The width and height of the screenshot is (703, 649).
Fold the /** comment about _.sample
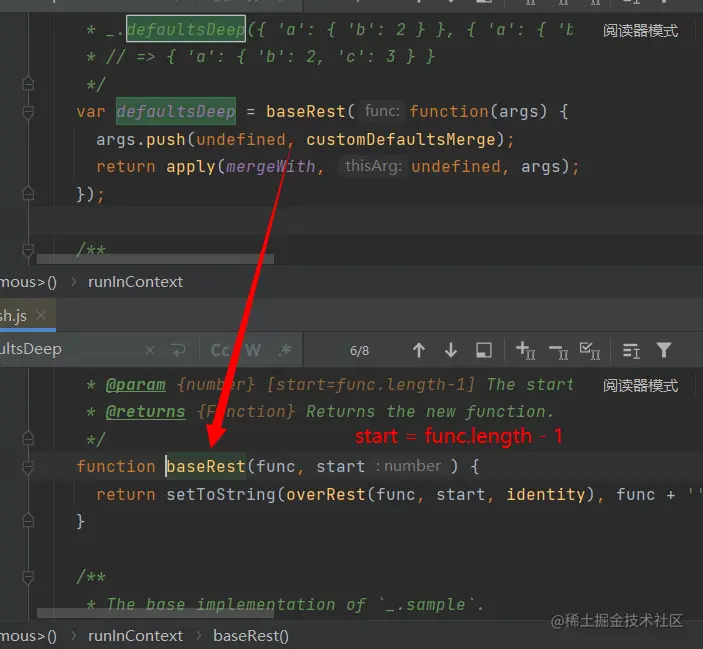[x=28, y=577]
